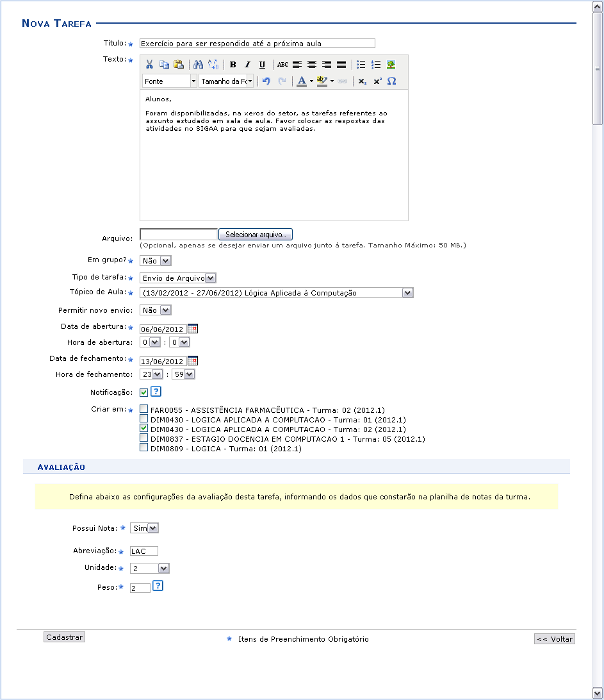The width and height of the screenshot is (604, 700).
Task: Undo the last edit
Action: pos(266,81)
